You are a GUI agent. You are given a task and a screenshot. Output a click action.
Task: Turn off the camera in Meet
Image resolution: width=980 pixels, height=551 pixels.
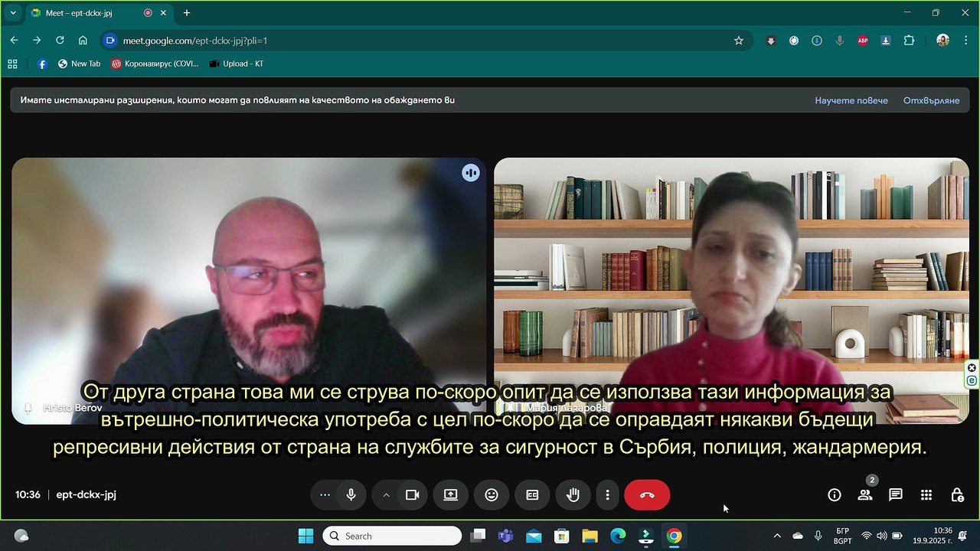pyautogui.click(x=413, y=495)
